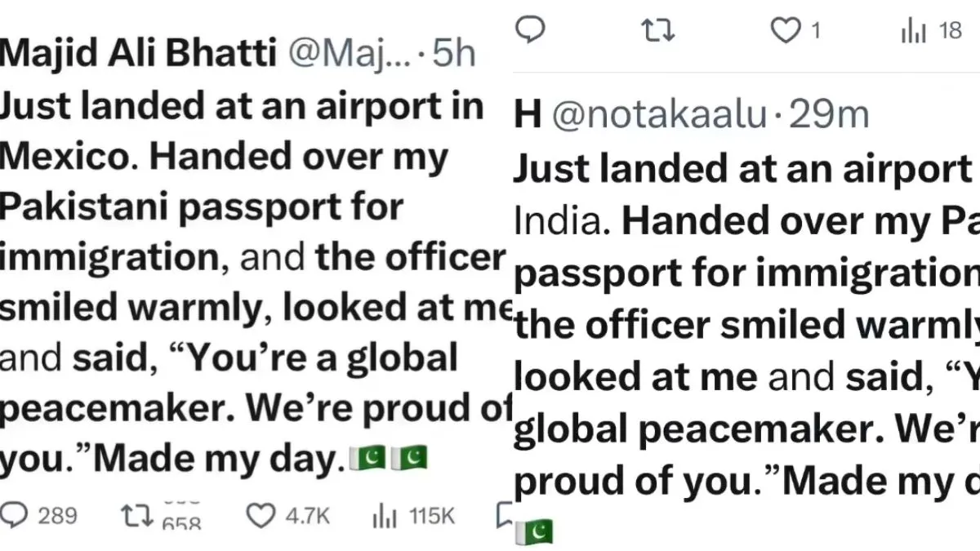The width and height of the screenshot is (980, 551).
Task: Click the reply icon on Majid Ali Bhatti's tweet
Action: pos(18,515)
